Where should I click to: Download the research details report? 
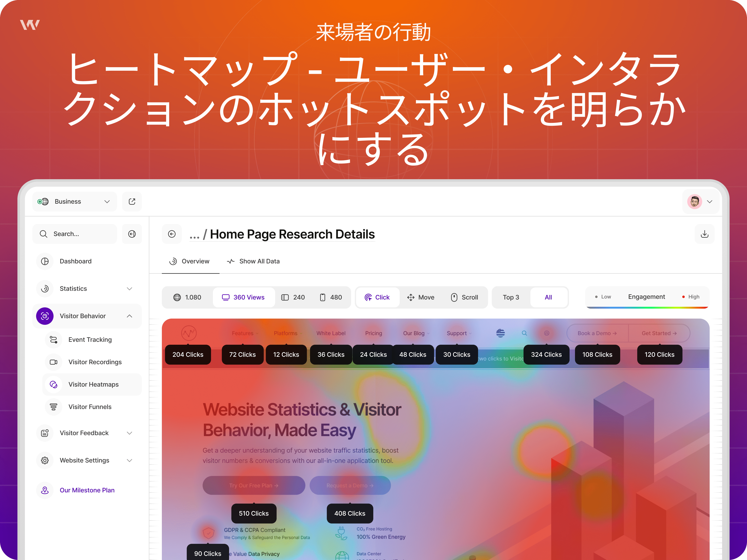(704, 234)
